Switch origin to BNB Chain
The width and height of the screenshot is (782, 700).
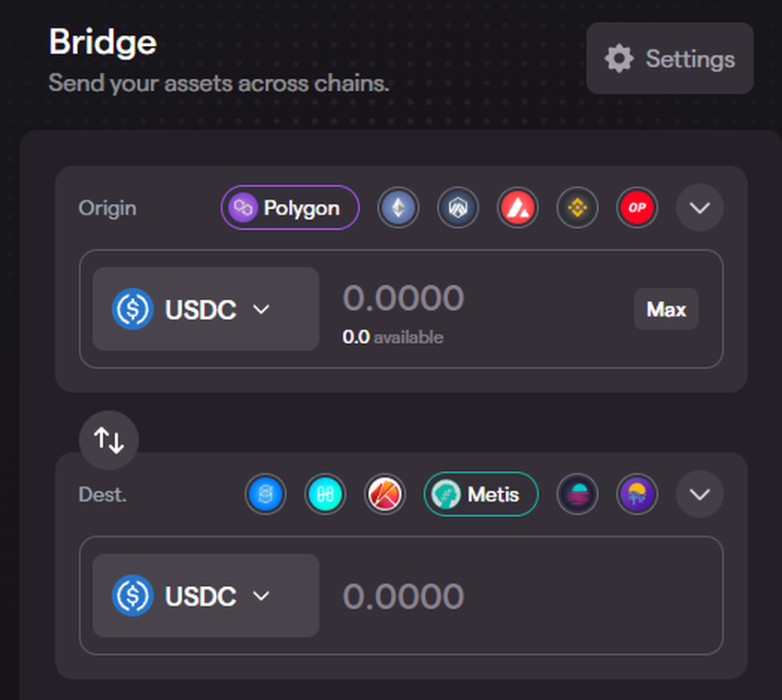pyautogui.click(x=578, y=208)
